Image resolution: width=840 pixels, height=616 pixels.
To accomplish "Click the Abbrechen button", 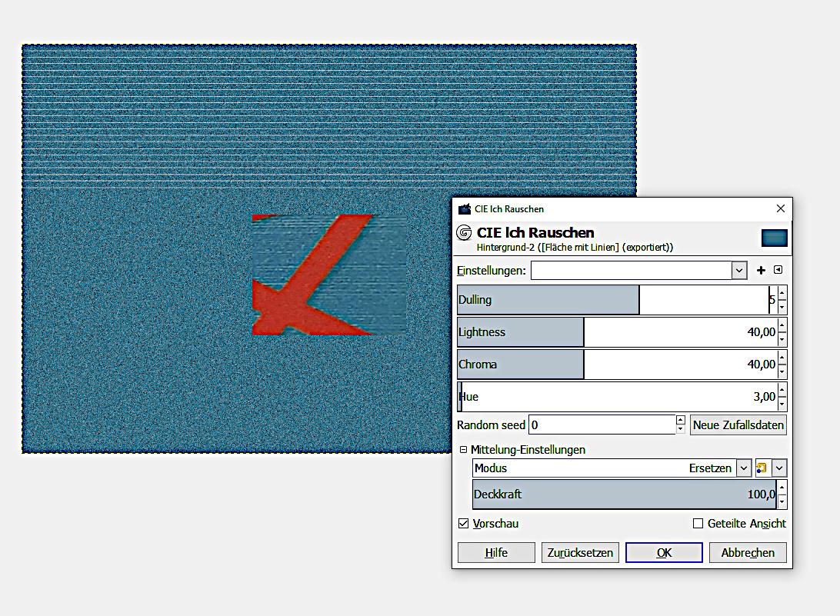I will point(748,552).
